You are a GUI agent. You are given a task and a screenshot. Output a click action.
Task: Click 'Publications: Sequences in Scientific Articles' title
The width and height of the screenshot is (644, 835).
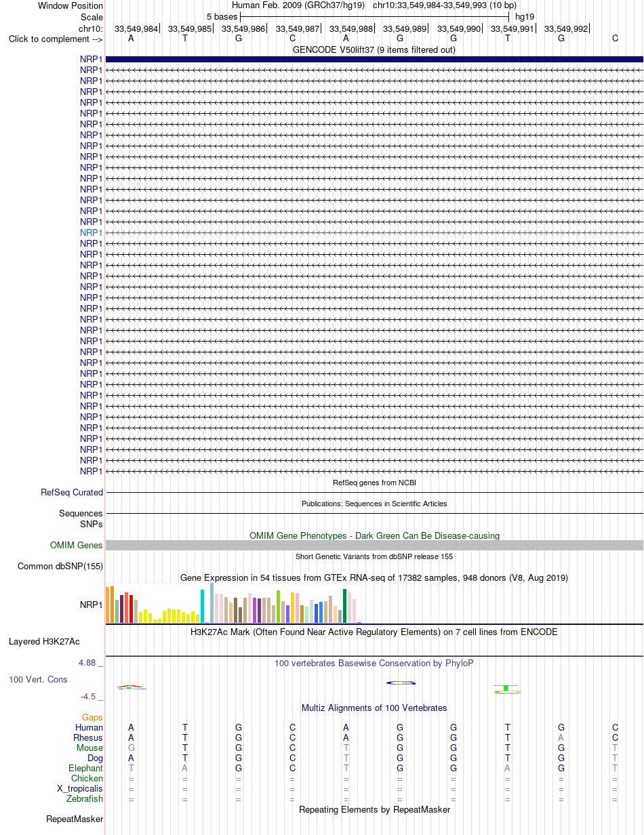(374, 504)
